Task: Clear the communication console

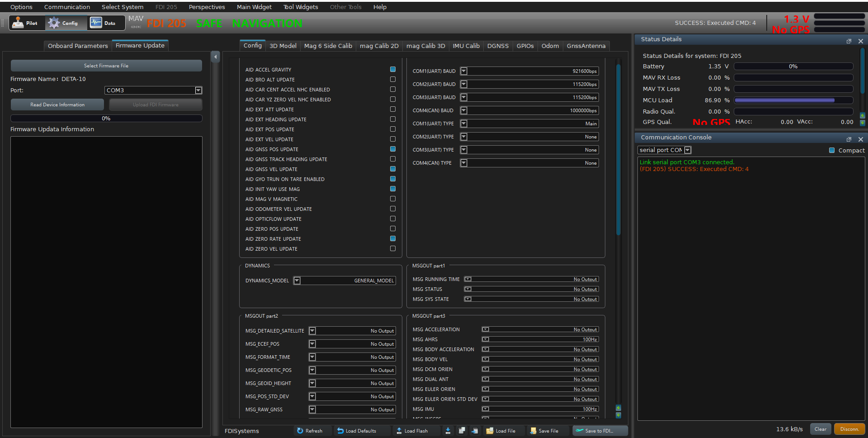Action: (x=821, y=429)
